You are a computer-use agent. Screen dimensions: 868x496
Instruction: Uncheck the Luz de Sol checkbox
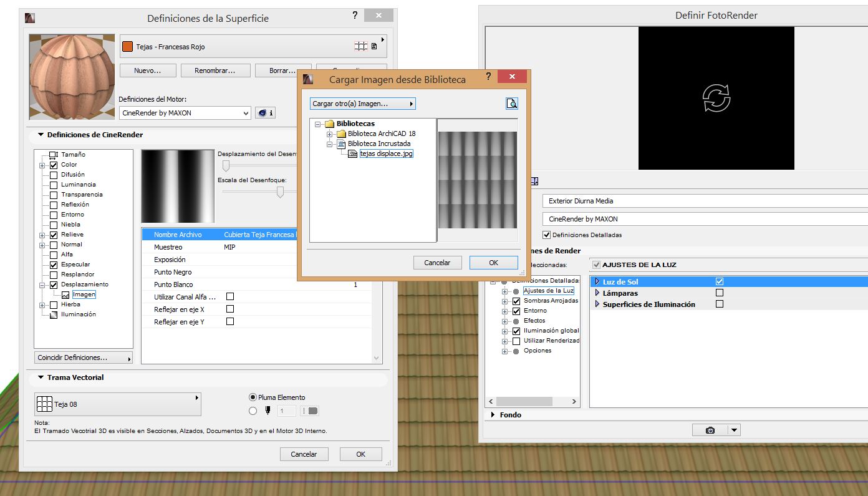click(720, 282)
